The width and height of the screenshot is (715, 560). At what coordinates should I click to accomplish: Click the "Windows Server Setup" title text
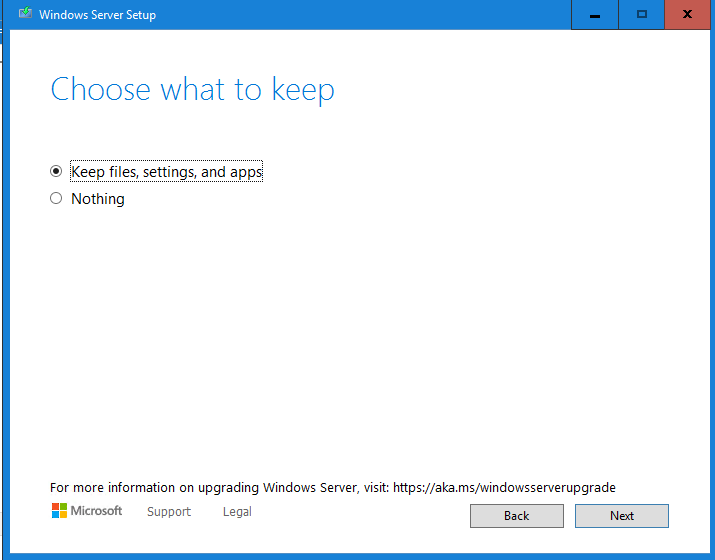pyautogui.click(x=97, y=15)
